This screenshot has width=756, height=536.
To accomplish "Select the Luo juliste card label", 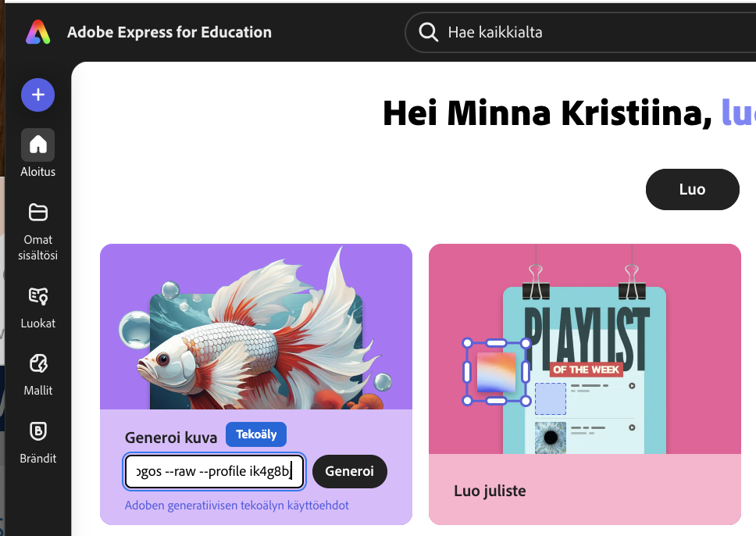I will [490, 491].
